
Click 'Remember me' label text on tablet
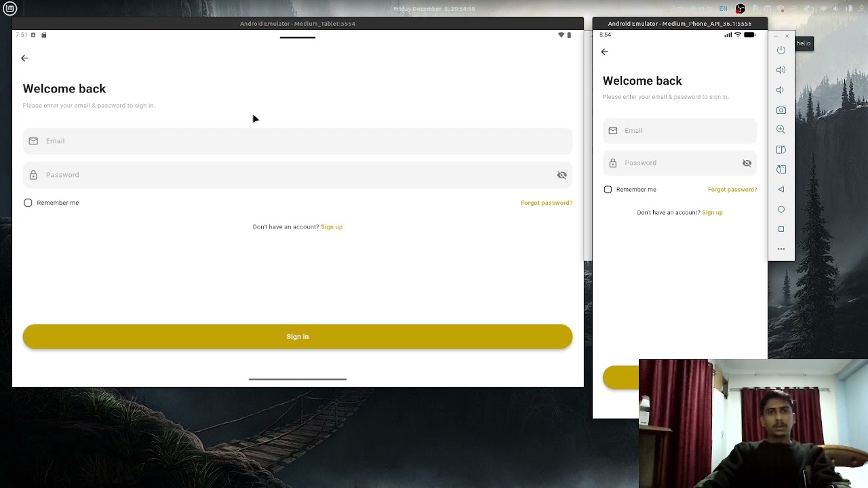(58, 203)
